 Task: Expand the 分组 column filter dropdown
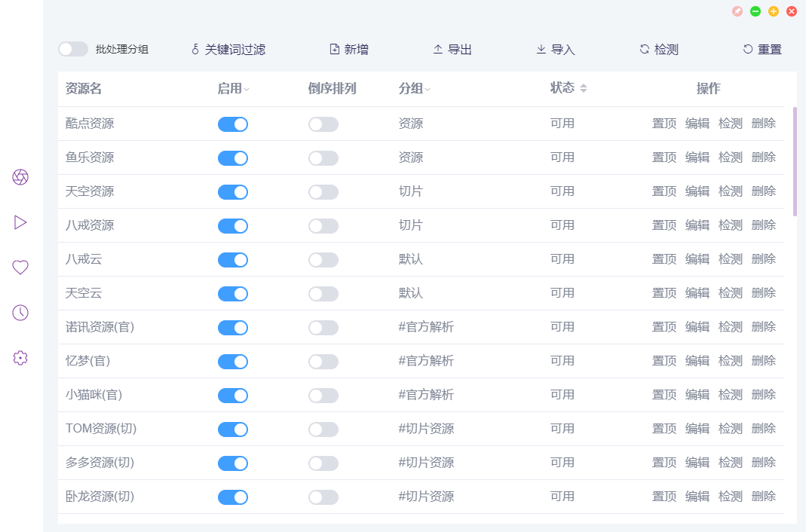coord(428,89)
